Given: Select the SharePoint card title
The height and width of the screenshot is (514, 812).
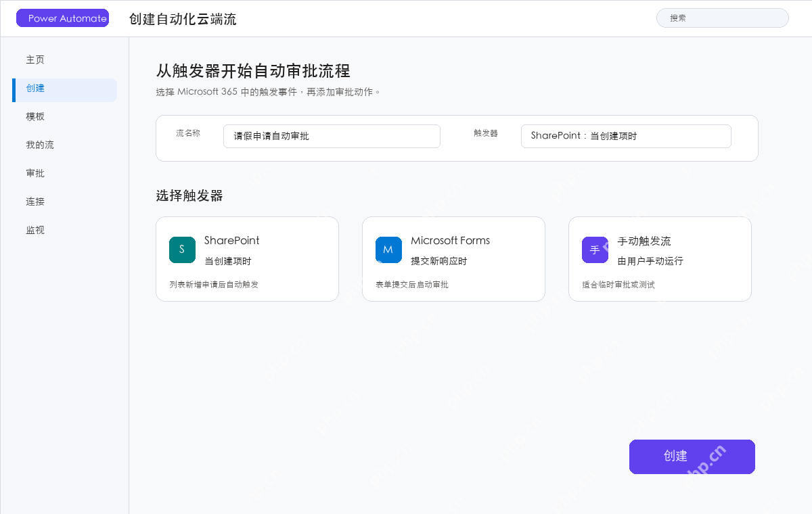Looking at the screenshot, I should point(231,241).
